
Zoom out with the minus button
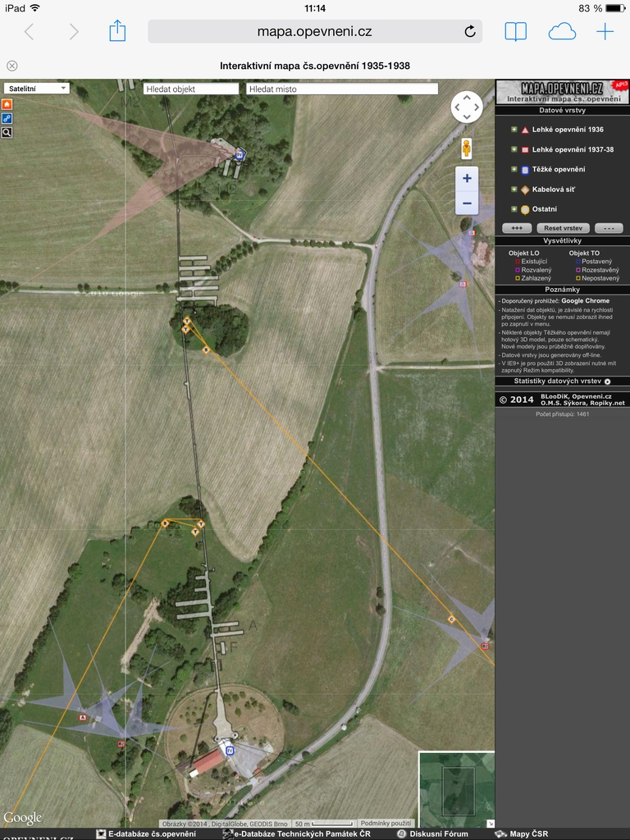pos(467,203)
